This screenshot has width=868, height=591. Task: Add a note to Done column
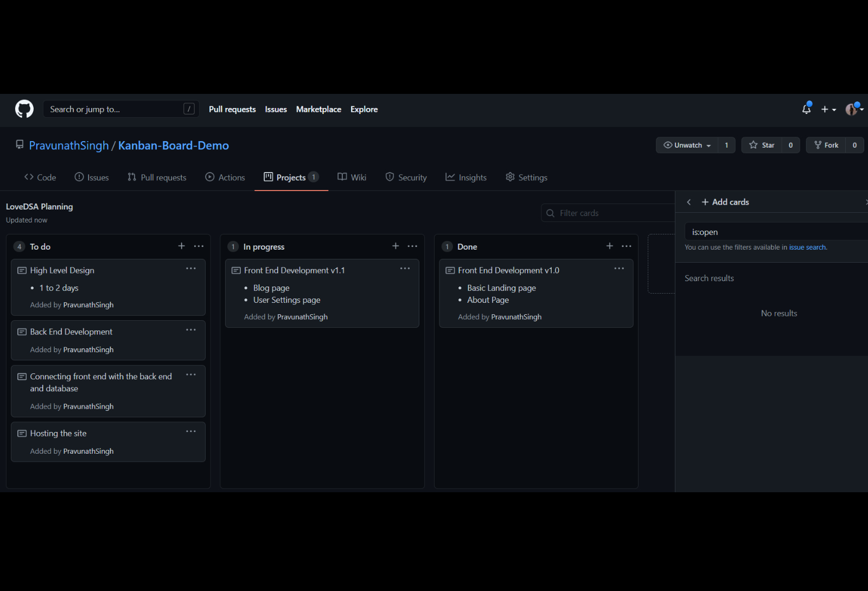610,246
